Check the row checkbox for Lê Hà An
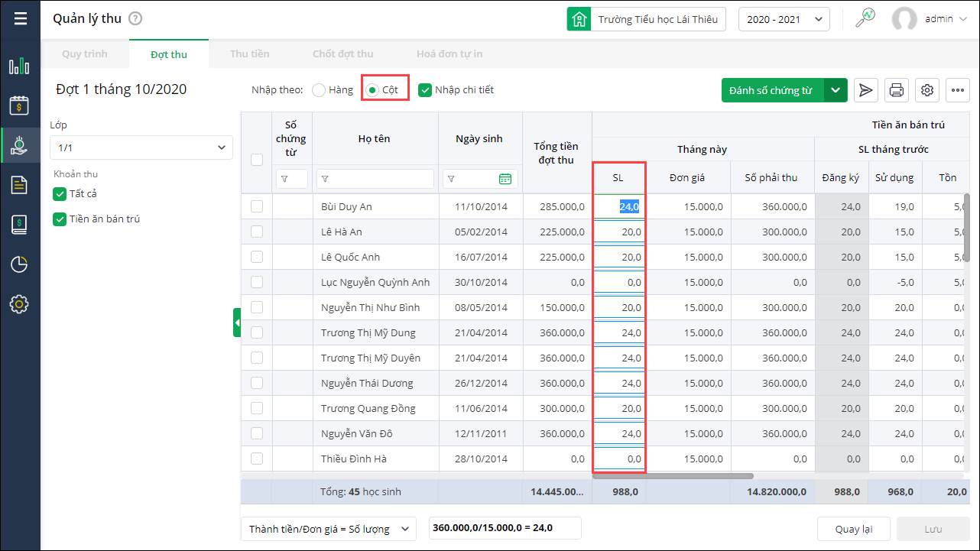The height and width of the screenshot is (551, 980). tap(257, 232)
